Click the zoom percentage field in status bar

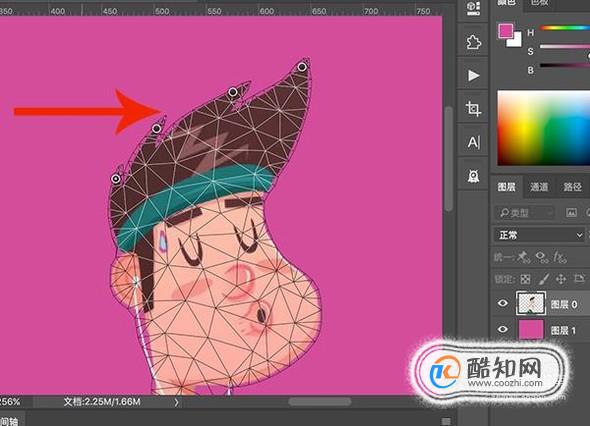pyautogui.click(x=11, y=402)
